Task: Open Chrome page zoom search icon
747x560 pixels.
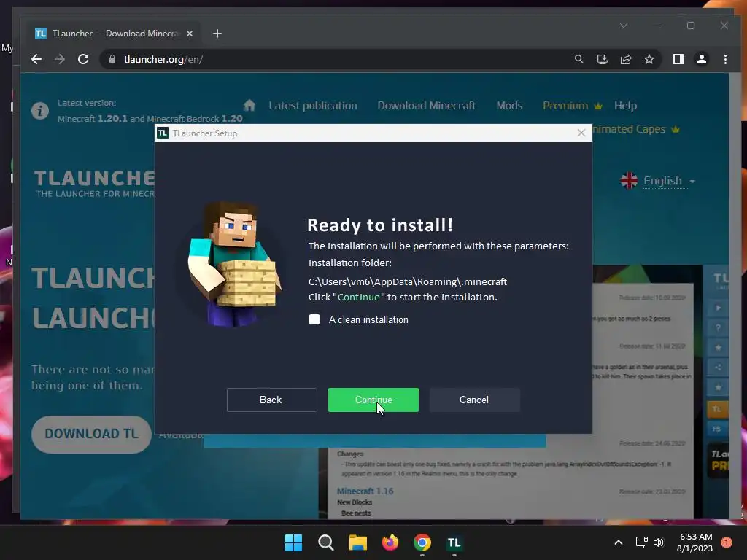Action: pos(578,59)
